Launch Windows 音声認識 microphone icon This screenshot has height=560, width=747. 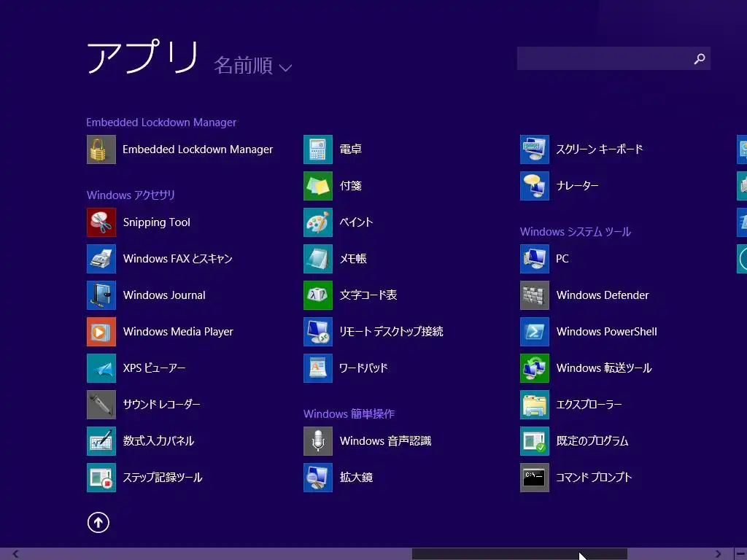pos(318,441)
